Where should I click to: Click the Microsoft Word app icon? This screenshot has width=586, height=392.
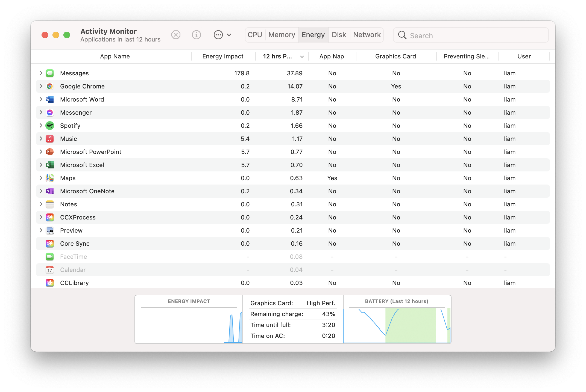tap(50, 99)
